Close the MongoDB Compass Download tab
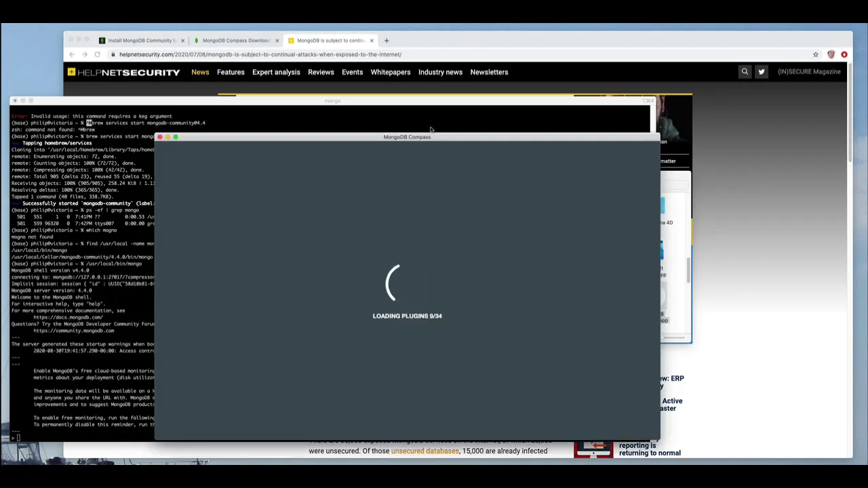 [277, 41]
